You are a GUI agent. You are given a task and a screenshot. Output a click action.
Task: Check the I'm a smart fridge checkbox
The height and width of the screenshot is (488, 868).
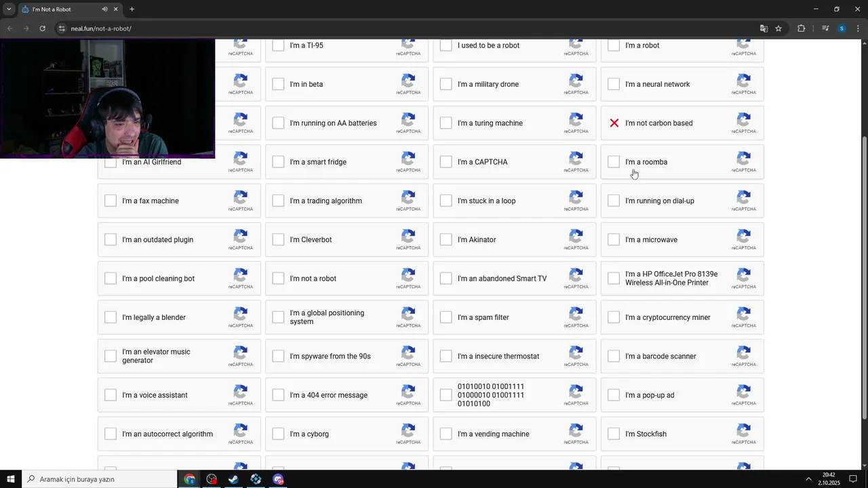pos(278,162)
